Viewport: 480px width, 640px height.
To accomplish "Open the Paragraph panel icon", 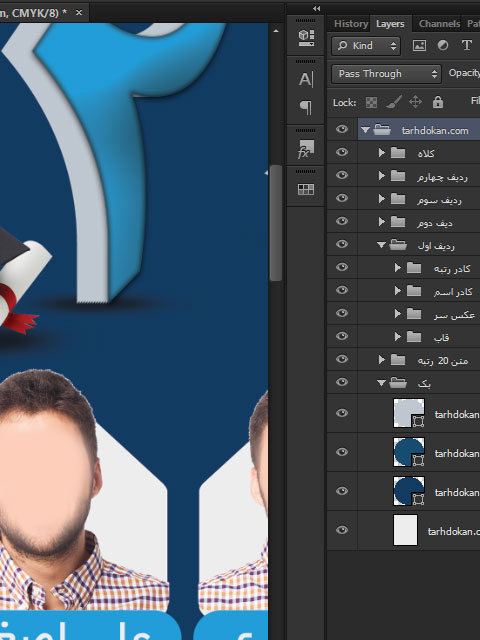I will click(x=306, y=107).
